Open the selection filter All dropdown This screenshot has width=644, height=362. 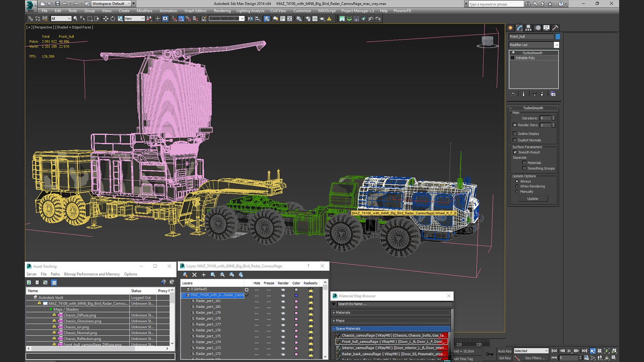click(61, 19)
